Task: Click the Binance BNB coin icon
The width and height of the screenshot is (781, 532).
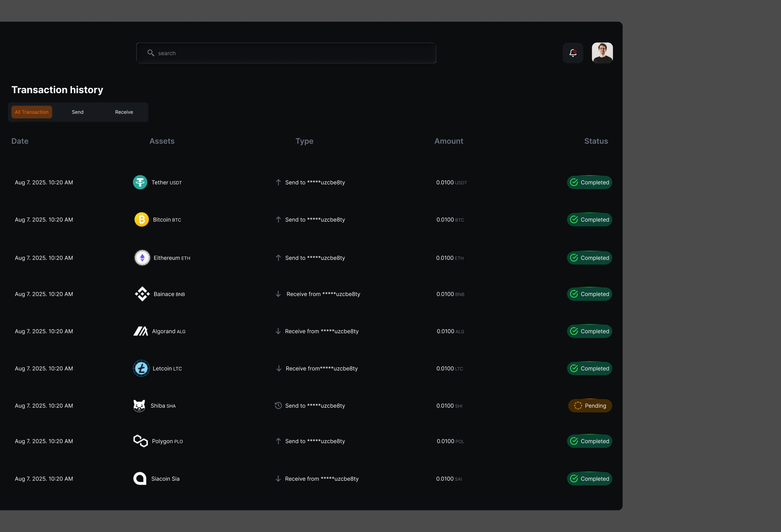Action: click(x=142, y=294)
